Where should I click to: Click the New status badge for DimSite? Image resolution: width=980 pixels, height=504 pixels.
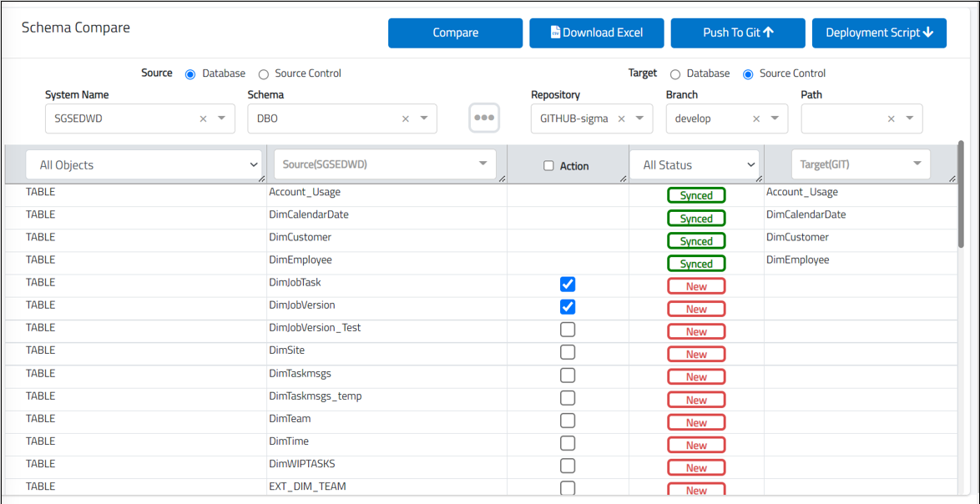pos(696,354)
